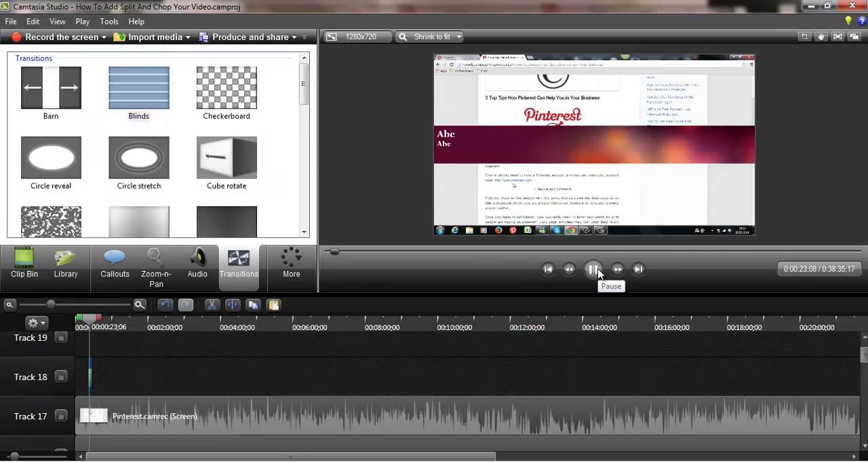
Task: Open the More tools tab
Action: click(292, 264)
